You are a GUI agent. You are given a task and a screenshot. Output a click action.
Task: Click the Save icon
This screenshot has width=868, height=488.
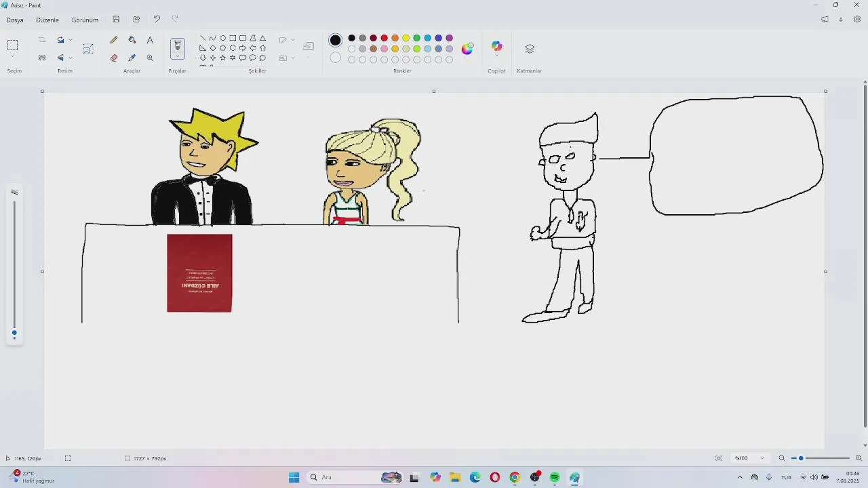tap(117, 20)
